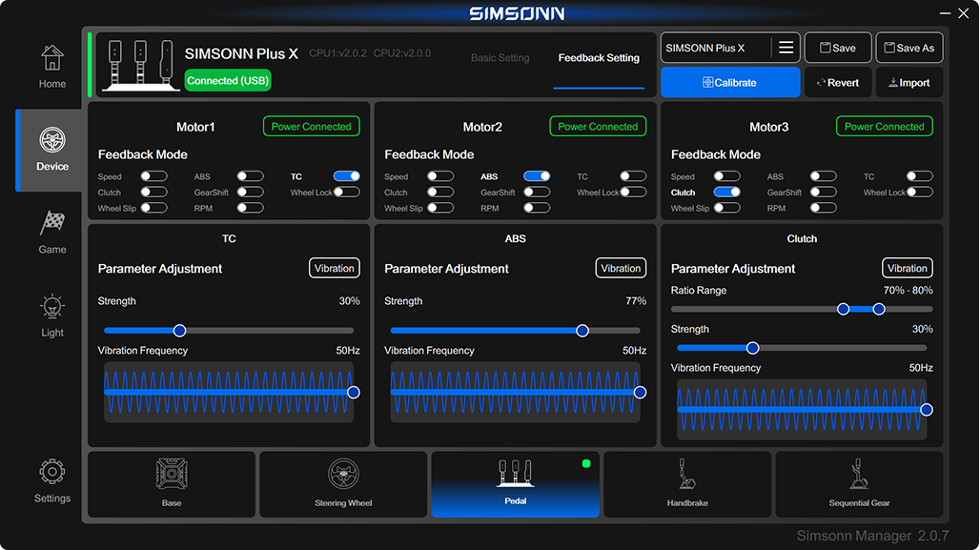Screen dimensions: 980x550
Task: Switch to the Feedback Setting tab
Action: (599, 58)
